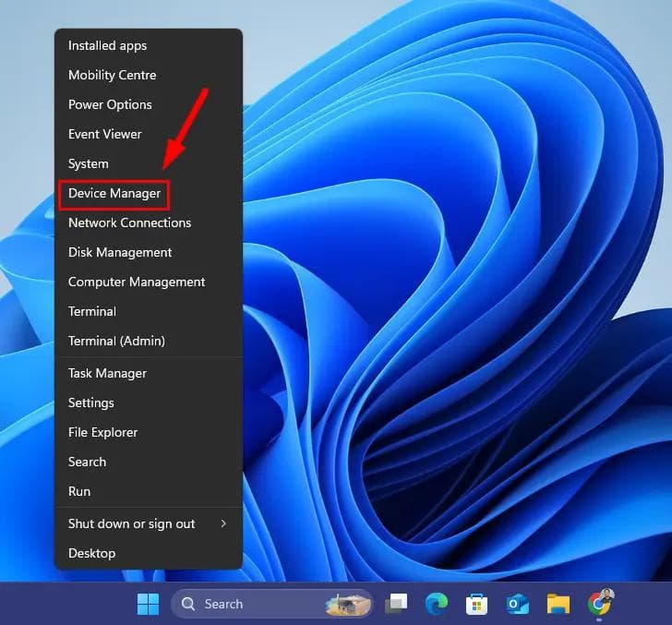Open the Run dialog

click(x=149, y=492)
